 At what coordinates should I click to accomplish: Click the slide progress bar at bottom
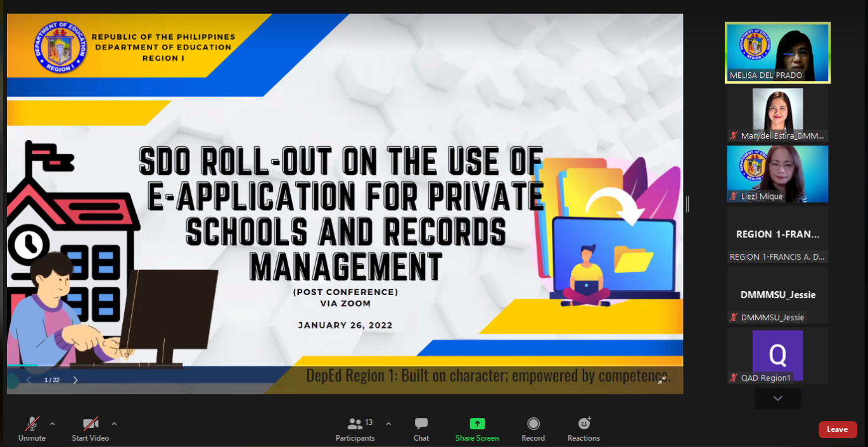click(x=345, y=367)
